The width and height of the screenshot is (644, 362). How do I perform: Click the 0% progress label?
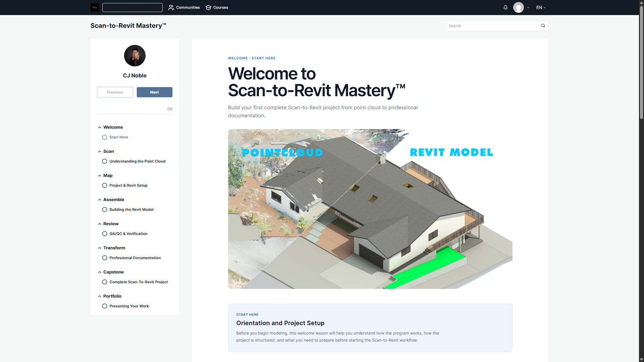pos(170,109)
